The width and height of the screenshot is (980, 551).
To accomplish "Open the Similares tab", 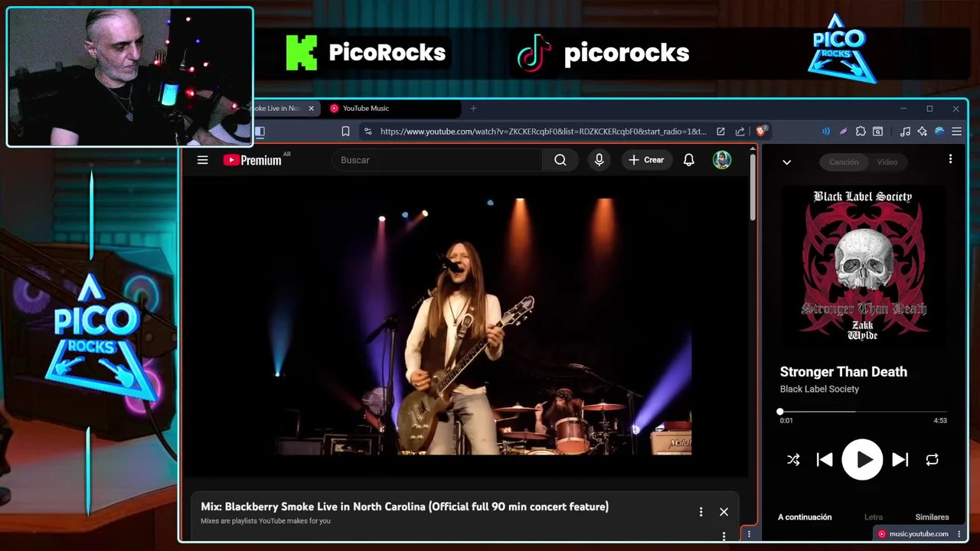I will pos(932,517).
